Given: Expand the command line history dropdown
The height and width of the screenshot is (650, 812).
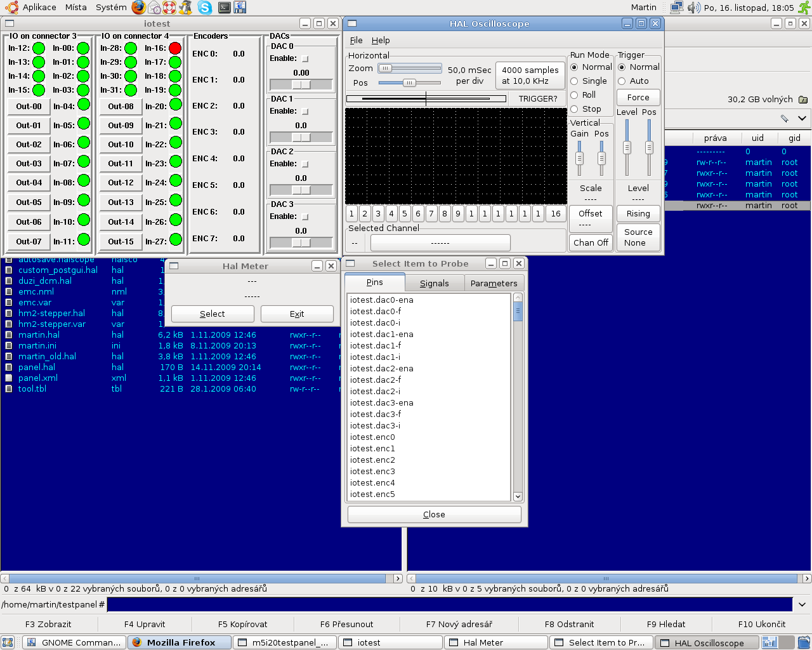Looking at the screenshot, I should (x=802, y=604).
